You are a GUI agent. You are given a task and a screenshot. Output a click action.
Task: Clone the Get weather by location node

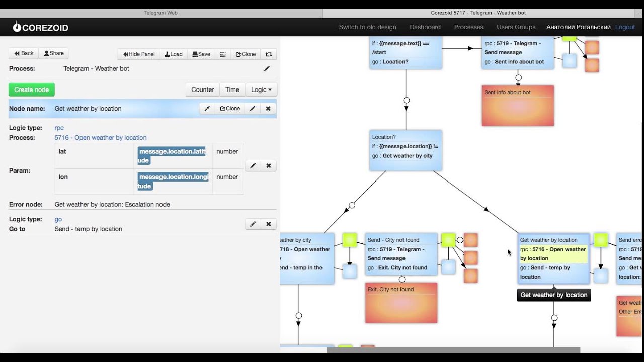[x=230, y=108]
